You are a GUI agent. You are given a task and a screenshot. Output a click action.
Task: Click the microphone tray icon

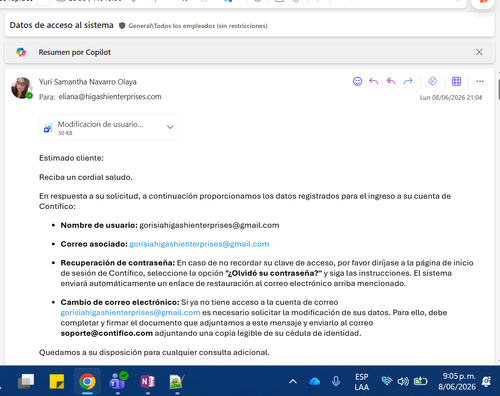(x=336, y=381)
